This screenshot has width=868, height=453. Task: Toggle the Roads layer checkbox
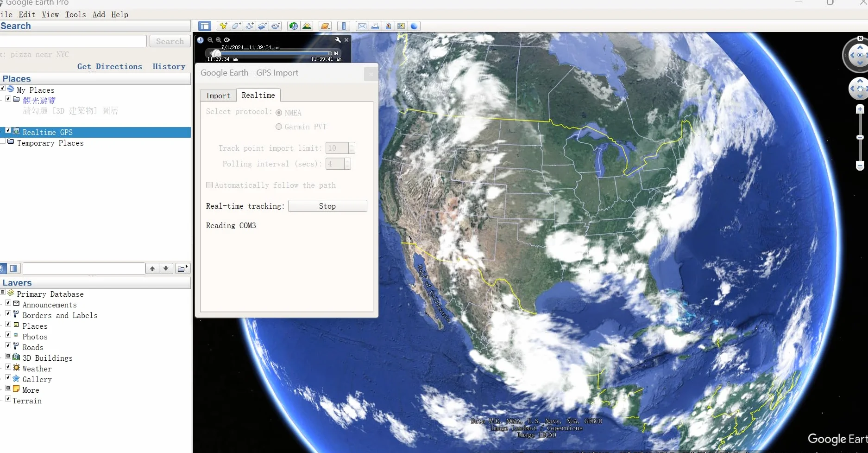(x=8, y=345)
